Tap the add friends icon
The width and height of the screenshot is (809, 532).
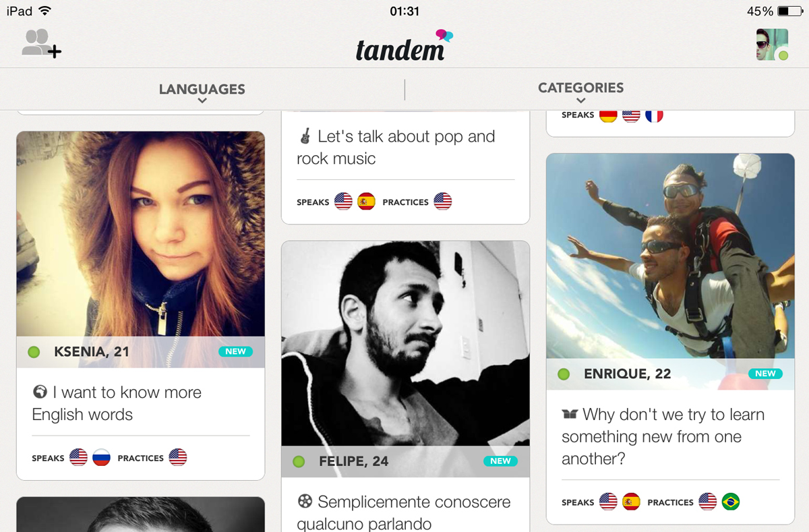(41, 44)
